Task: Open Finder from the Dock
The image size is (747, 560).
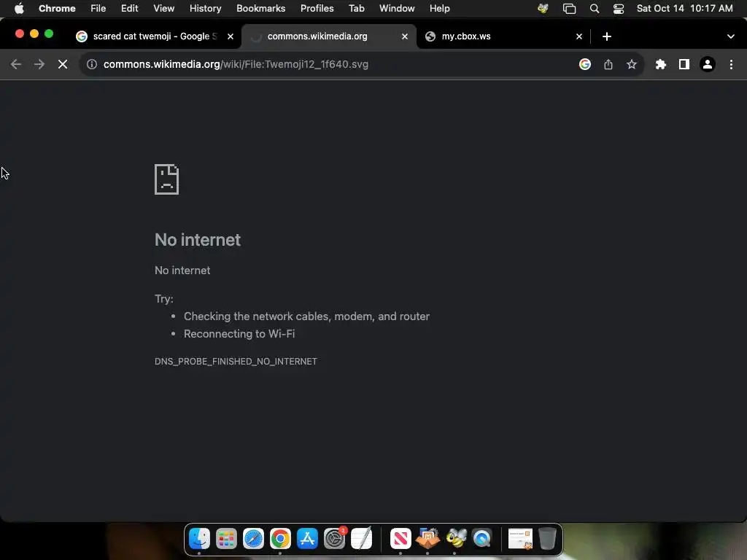Action: pyautogui.click(x=199, y=539)
